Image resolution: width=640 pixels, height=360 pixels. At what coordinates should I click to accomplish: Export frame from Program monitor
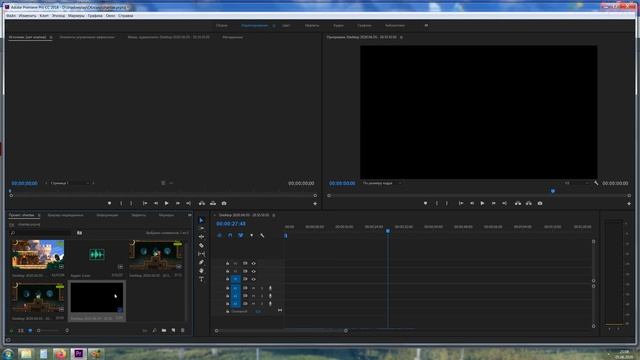(x=540, y=203)
